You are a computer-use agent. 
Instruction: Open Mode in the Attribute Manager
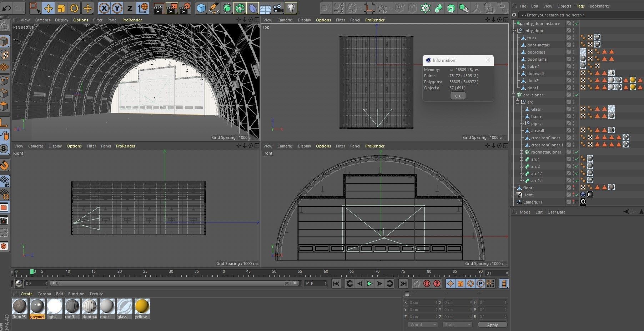[x=525, y=212]
